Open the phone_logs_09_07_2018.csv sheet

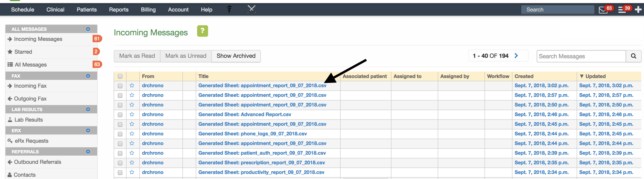(x=253, y=134)
